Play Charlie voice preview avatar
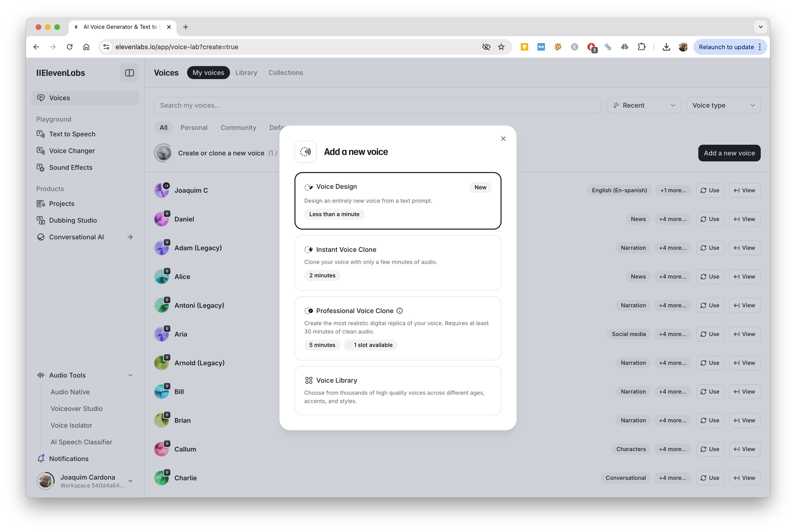Screen dimensions: 796x532 162,478
